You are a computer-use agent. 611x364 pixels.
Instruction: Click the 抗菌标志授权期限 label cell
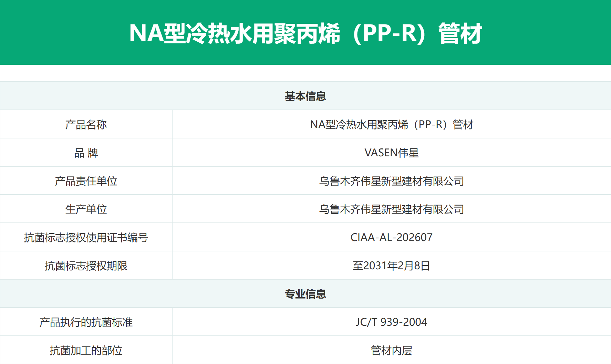click(x=86, y=266)
